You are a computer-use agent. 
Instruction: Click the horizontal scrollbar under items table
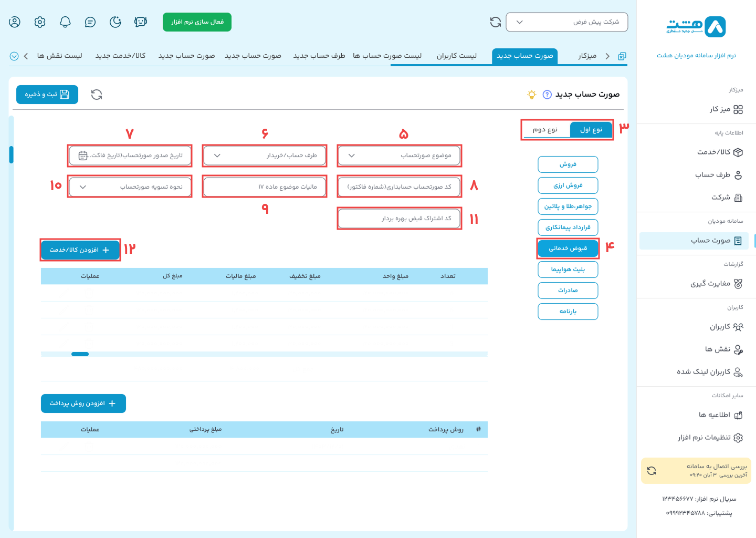[x=80, y=354]
